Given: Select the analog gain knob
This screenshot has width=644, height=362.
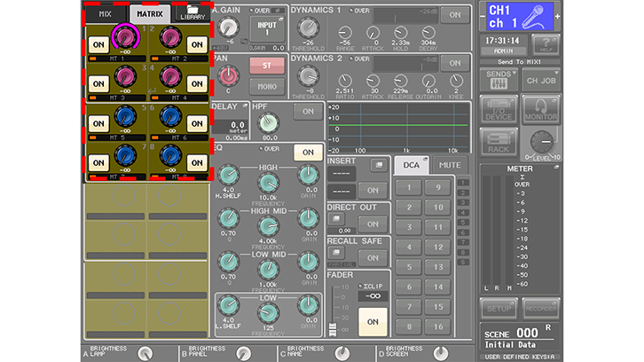Looking at the screenshot, I should click(x=228, y=28).
